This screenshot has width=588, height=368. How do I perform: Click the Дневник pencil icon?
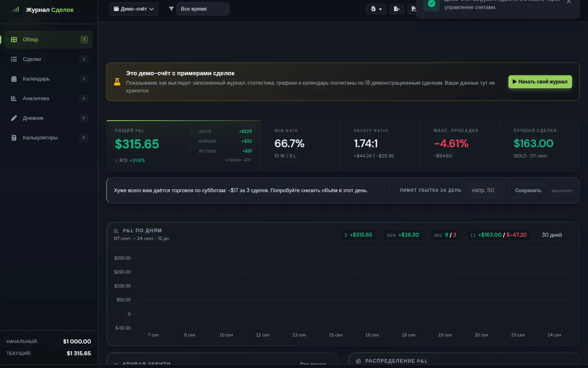(14, 118)
